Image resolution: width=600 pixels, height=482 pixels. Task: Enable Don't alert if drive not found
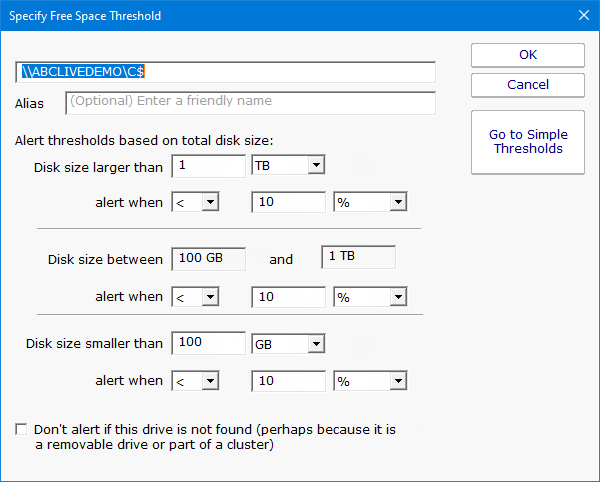point(22,430)
